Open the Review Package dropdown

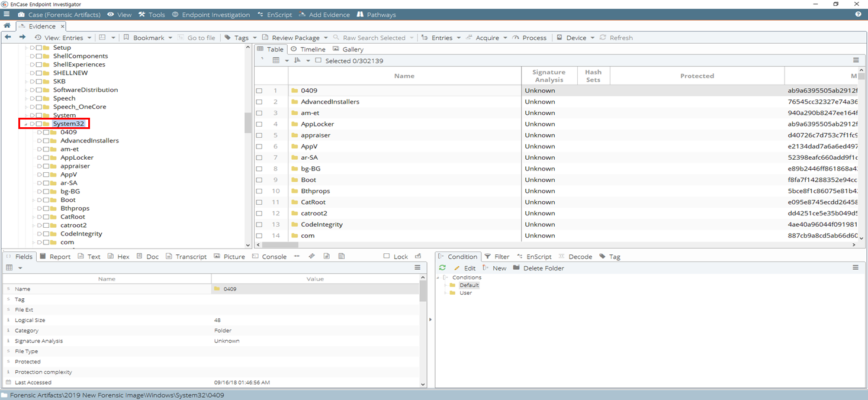[x=295, y=37]
